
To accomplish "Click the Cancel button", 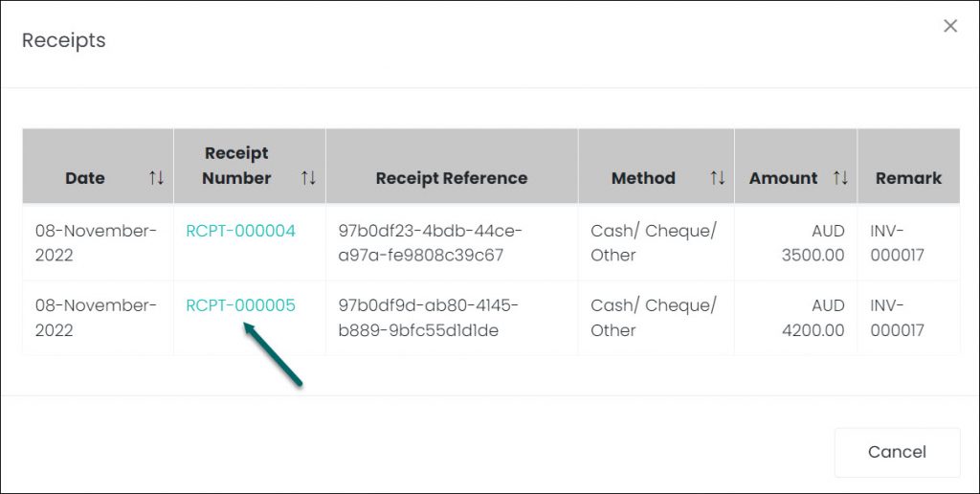I will [x=897, y=452].
